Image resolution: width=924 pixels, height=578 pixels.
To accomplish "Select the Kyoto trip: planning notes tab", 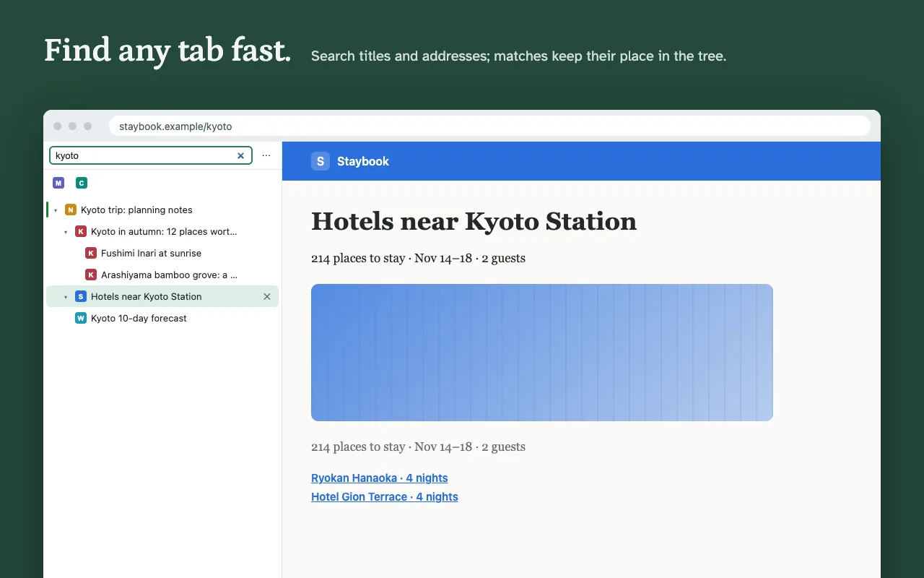I will click(162, 210).
